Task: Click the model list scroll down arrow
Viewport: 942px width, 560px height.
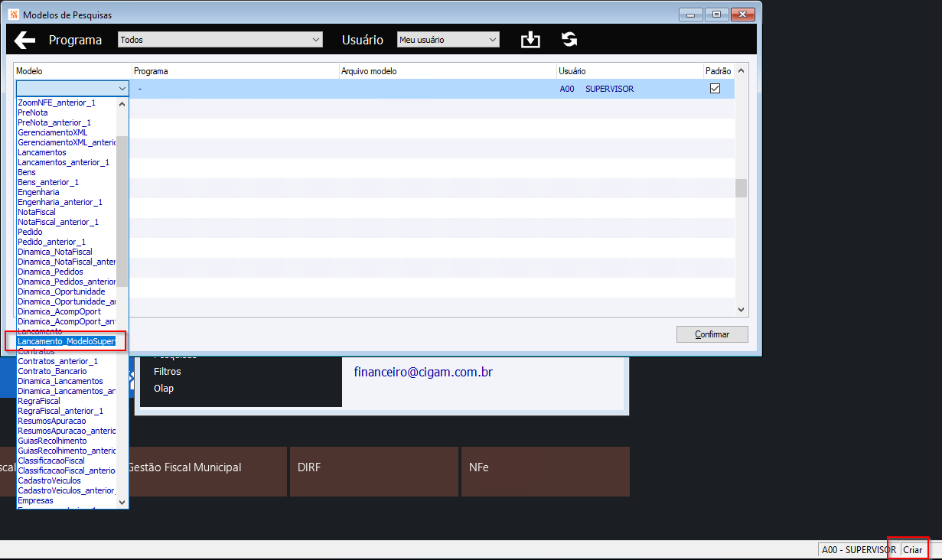Action: pyautogui.click(x=122, y=503)
